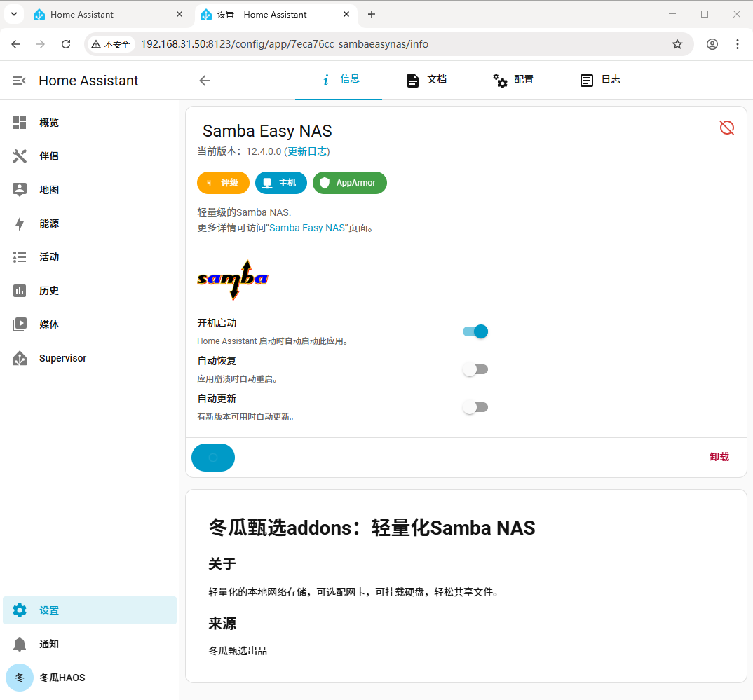
Task: Add a new browser tab
Action: pyautogui.click(x=371, y=15)
